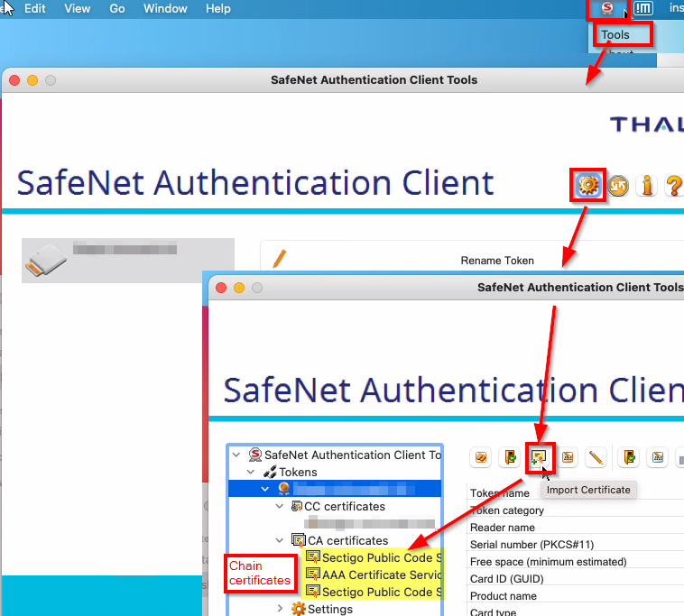This screenshot has width=684, height=616.
Task: Click the question-mark Help icon in back window
Action: click(x=674, y=186)
